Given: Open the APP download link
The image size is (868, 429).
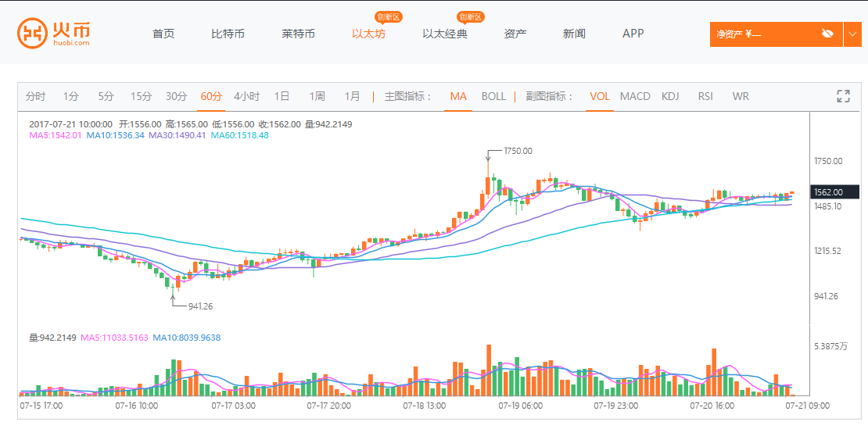Looking at the screenshot, I should (x=633, y=34).
